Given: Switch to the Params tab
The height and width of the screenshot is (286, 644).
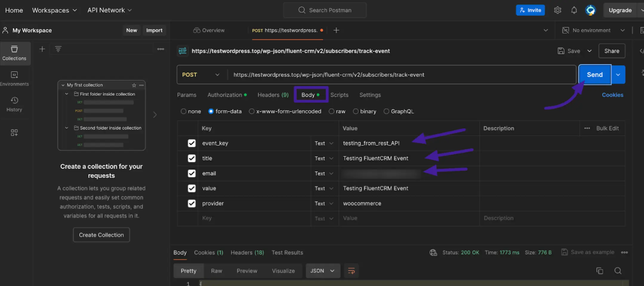Looking at the screenshot, I should [187, 95].
